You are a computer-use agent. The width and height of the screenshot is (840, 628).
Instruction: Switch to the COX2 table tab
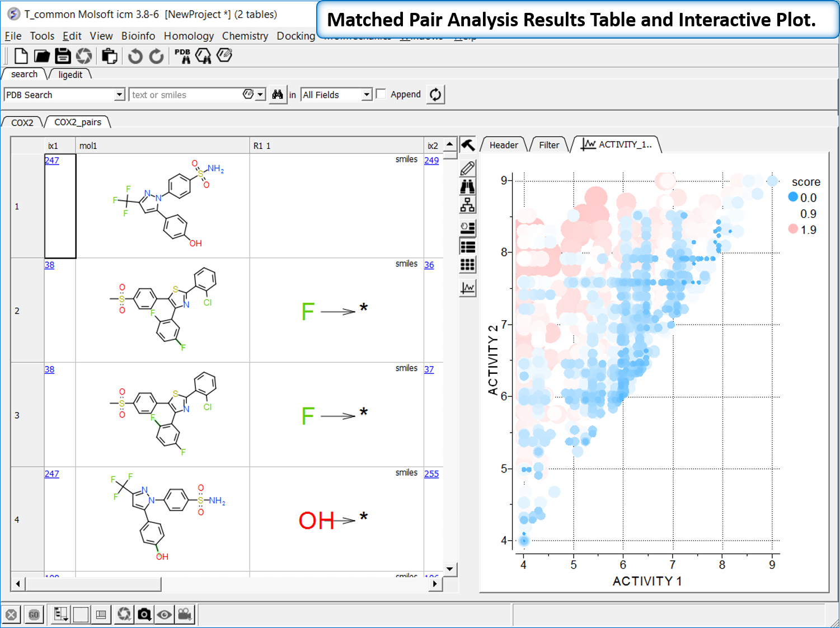pyautogui.click(x=22, y=123)
